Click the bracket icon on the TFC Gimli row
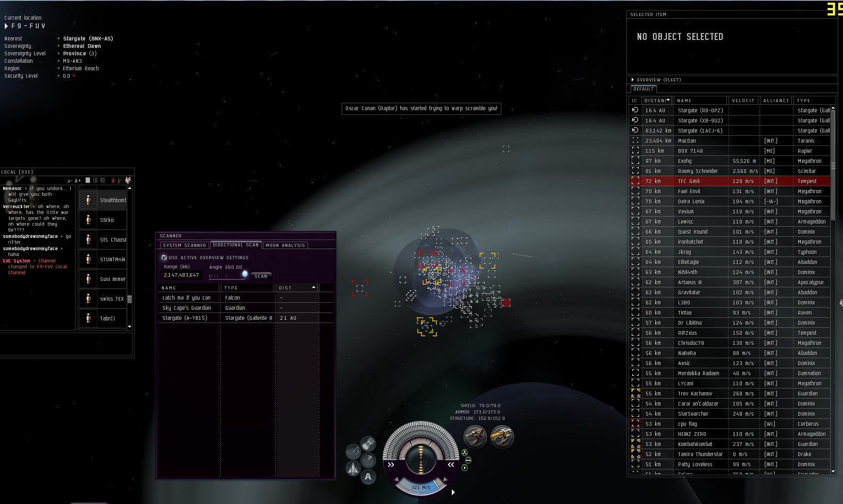Screen dimensions: 843x504 (635, 181)
